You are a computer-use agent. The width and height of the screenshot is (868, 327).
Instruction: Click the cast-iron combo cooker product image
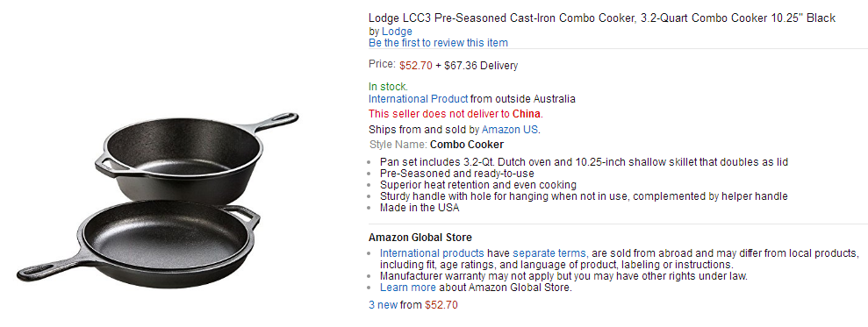click(158, 196)
